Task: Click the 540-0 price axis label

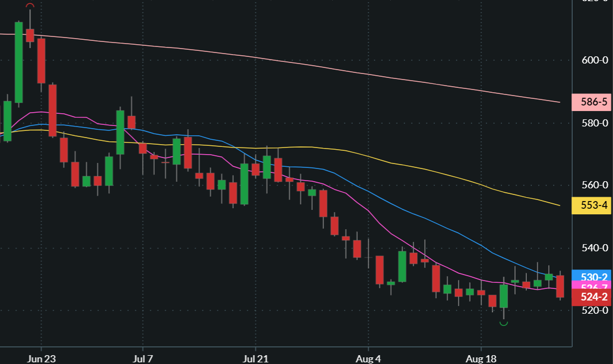Action: click(x=595, y=248)
